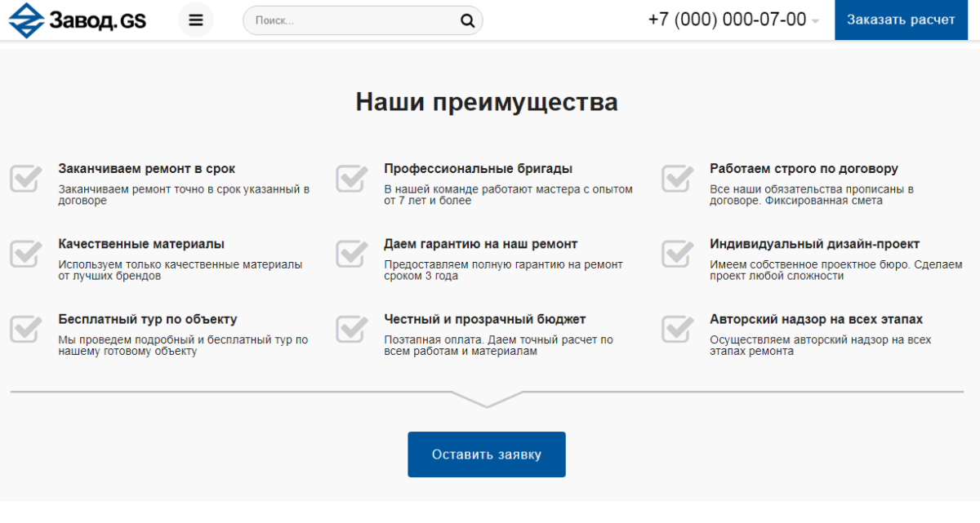Click the checkmark beside Бесплатный тур по объекту
Image resolution: width=980 pixels, height=523 pixels.
[x=24, y=329]
